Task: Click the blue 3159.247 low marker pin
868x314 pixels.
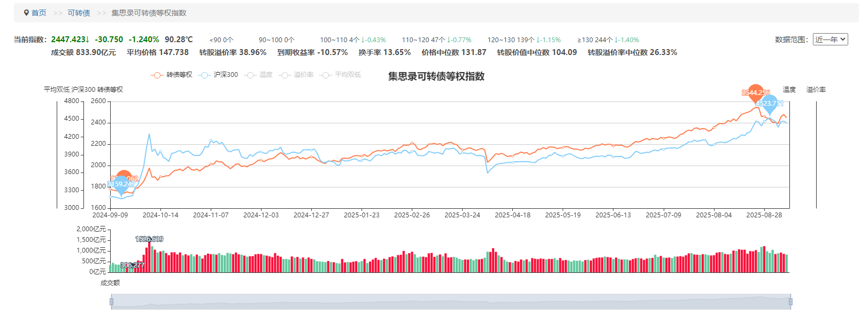Action: tap(121, 184)
